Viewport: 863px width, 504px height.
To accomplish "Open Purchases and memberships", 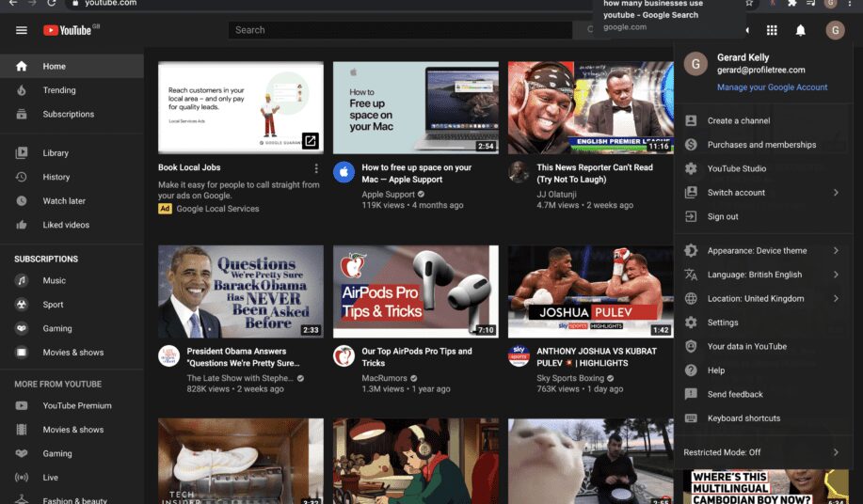I will [x=763, y=145].
